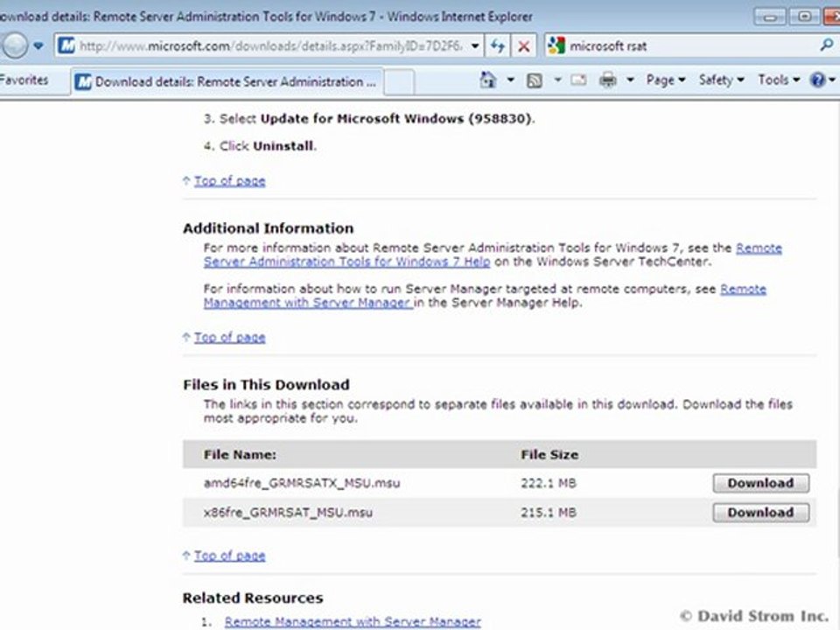Open the recent pages dropdown arrow
Viewport: 840px width, 630px height.
[x=38, y=46]
